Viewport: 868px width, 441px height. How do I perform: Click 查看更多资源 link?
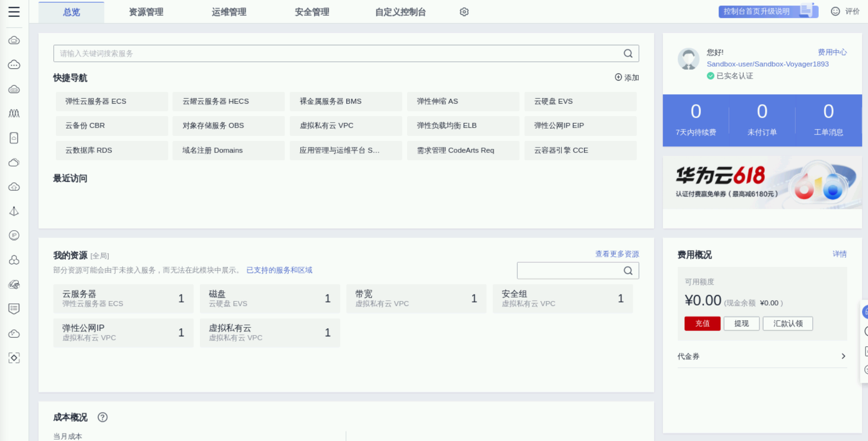pyautogui.click(x=617, y=254)
